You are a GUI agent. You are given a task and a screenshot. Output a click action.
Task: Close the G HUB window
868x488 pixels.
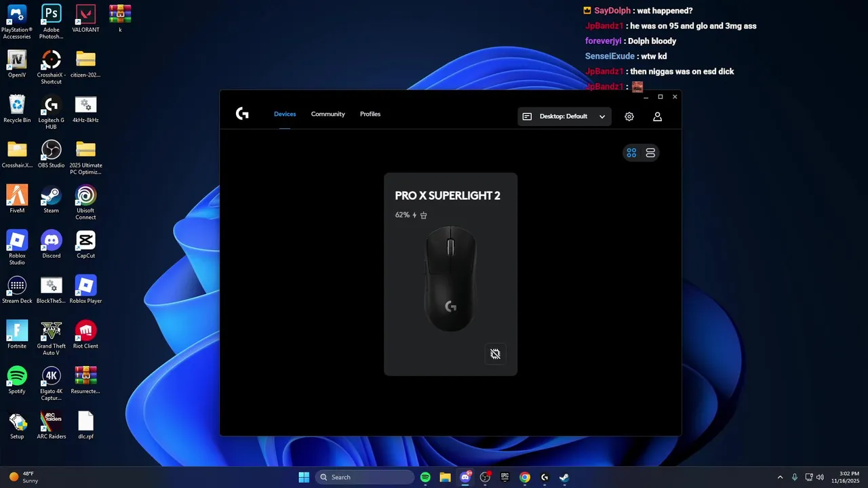pyautogui.click(x=675, y=97)
